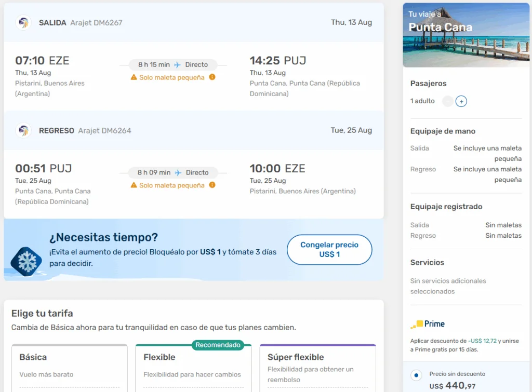Click the Punta Cana destination photo

(x=465, y=35)
